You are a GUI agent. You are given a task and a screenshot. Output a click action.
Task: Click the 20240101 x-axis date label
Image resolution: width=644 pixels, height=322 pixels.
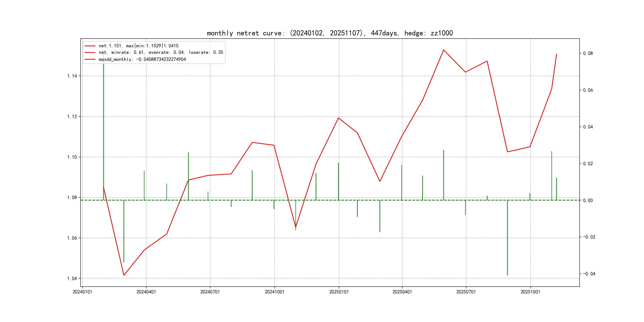(x=82, y=292)
